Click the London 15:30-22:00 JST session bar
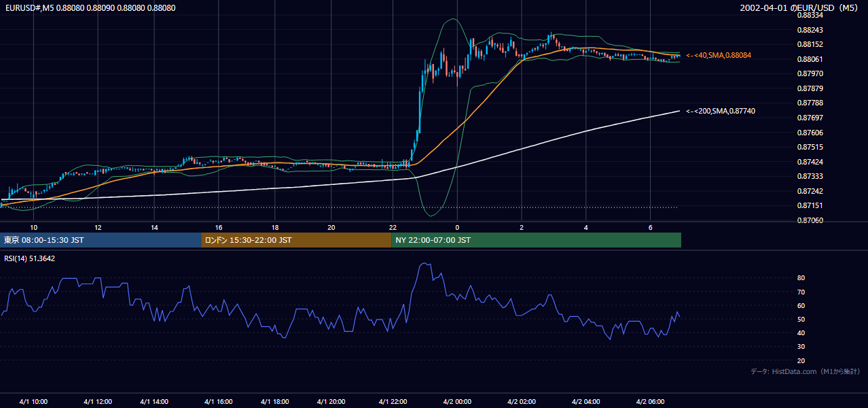The width and height of the screenshot is (868, 408). [296, 240]
